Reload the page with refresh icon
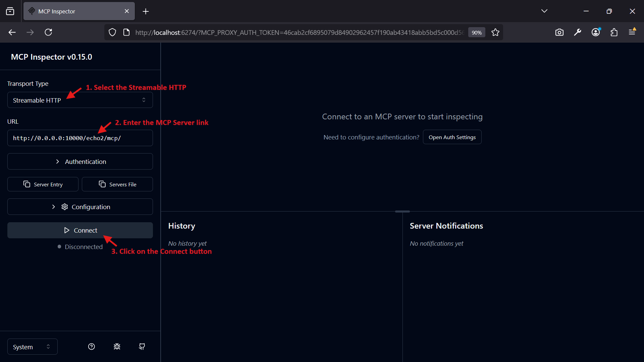644x362 pixels. (x=48, y=32)
